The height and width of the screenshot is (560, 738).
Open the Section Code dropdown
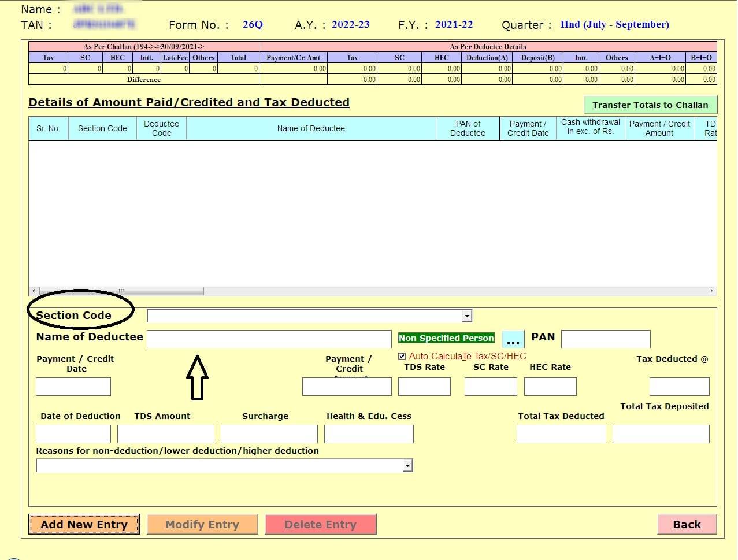[x=467, y=316]
